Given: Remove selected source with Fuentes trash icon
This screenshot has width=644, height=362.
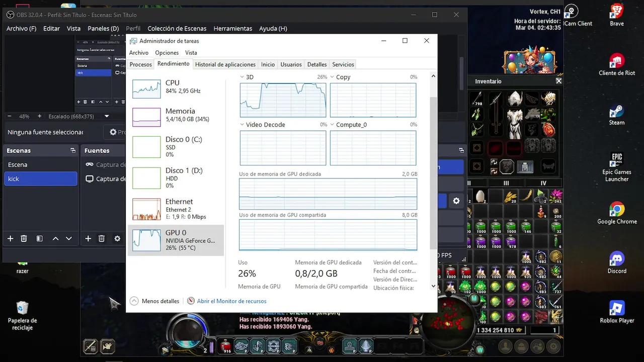Looking at the screenshot, I should click(x=102, y=238).
